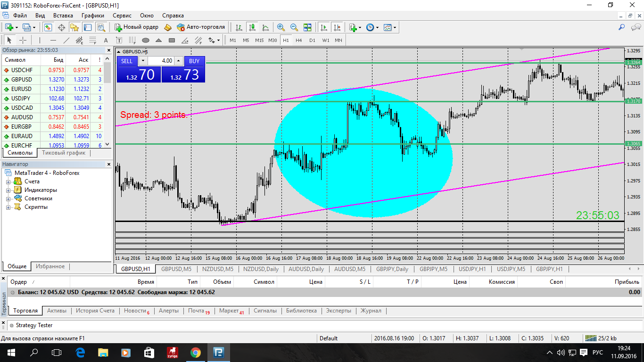
Task: Click the zoom out magnifier icon
Action: (294, 27)
